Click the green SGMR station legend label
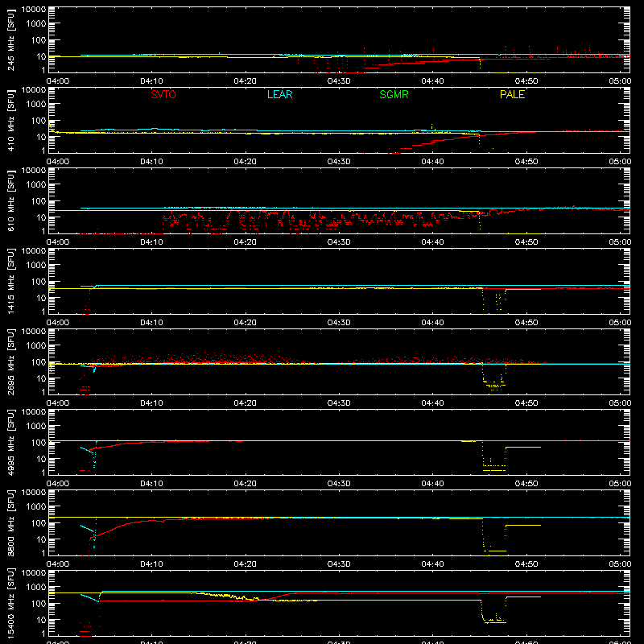This screenshot has width=644, height=644. [394, 94]
